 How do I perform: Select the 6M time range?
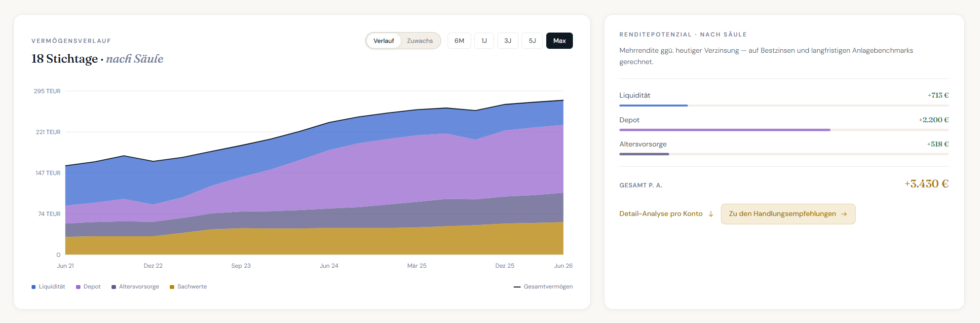tap(459, 41)
